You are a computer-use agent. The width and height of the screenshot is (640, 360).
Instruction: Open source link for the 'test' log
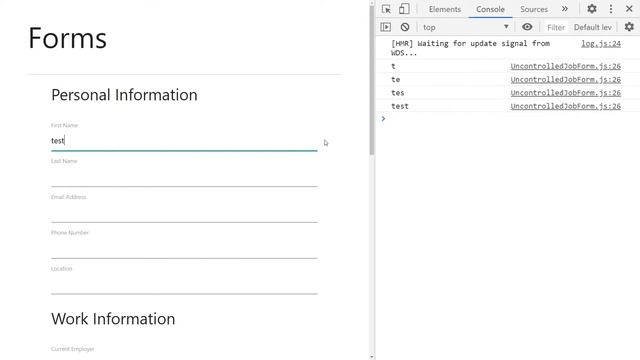565,106
